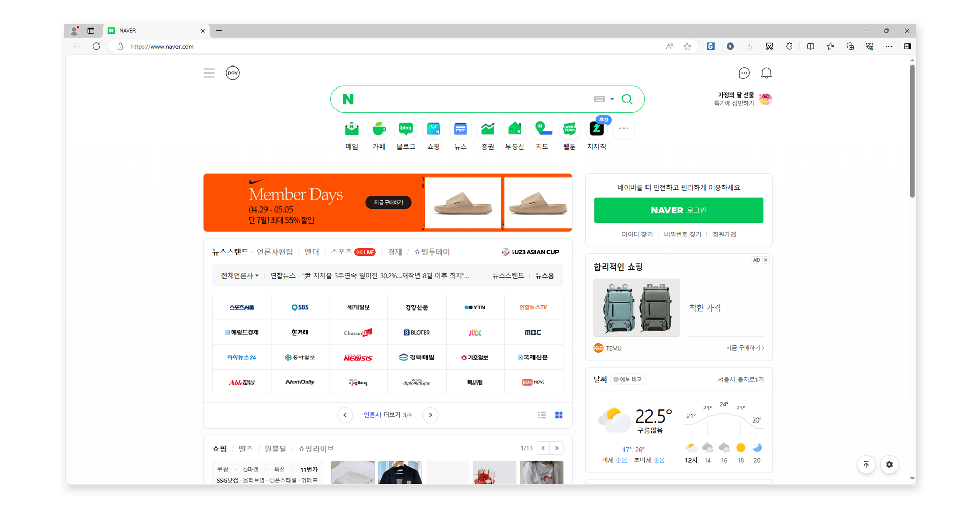Switch newsstand to list view icon
Viewport: 980px width, 531px height.
pos(542,415)
